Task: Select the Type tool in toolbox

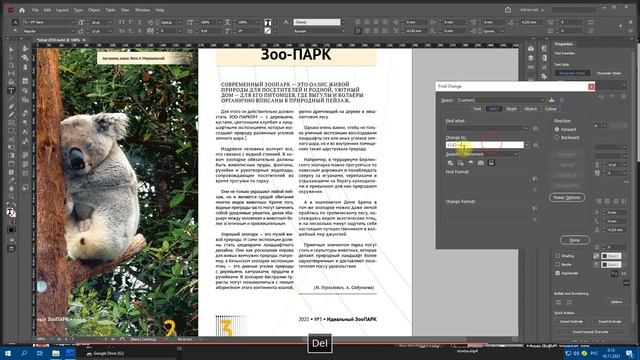Action: click(11, 90)
